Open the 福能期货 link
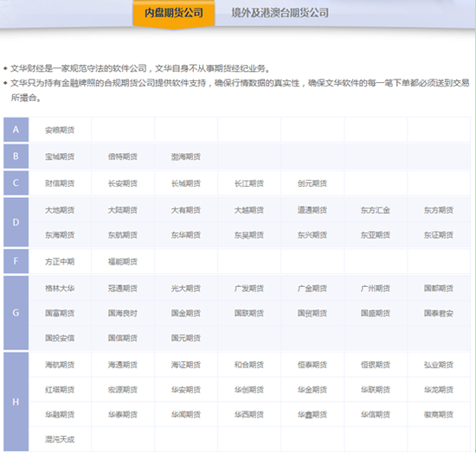Screen dimensions: 476x453 pos(123,262)
